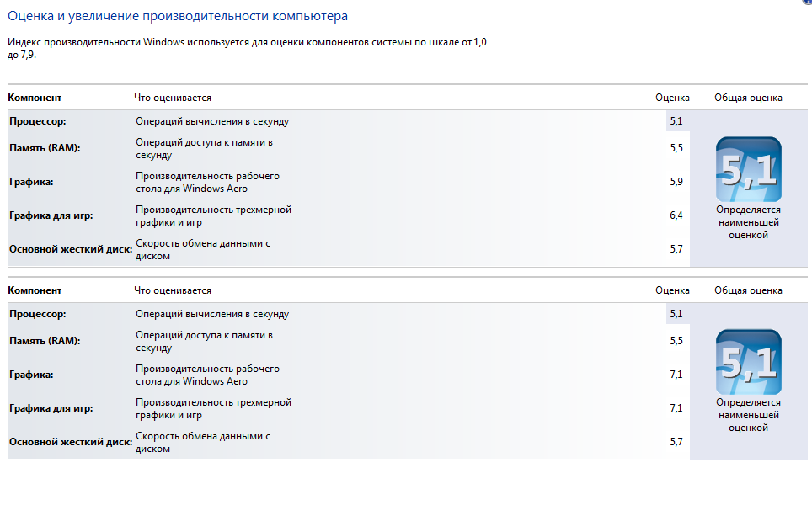
Task: Click the 'Общая оценка' header of the second table
Action: [748, 290]
